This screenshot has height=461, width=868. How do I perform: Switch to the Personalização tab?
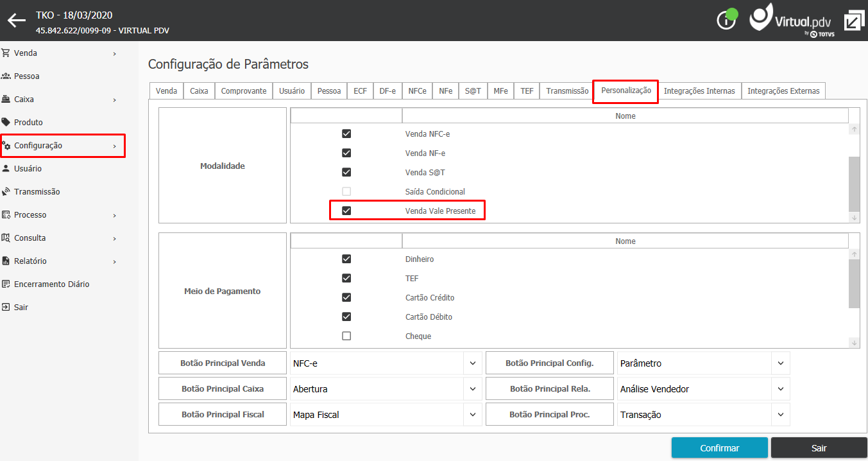[x=626, y=91]
